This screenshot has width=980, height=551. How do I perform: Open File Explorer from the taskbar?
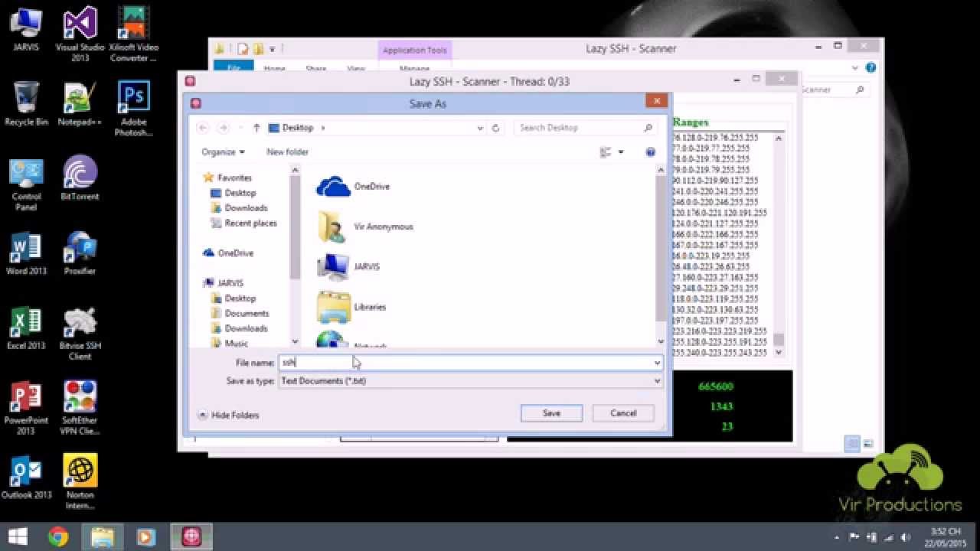coord(103,536)
